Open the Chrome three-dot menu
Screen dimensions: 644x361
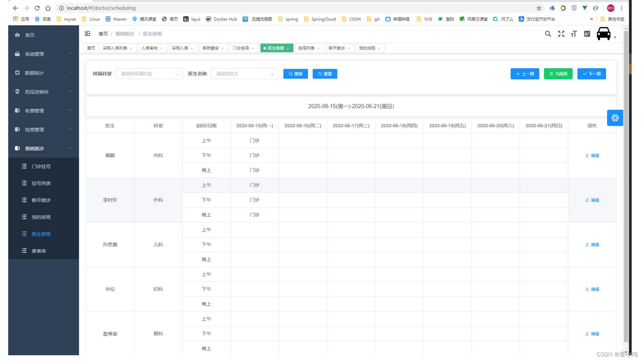[622, 8]
